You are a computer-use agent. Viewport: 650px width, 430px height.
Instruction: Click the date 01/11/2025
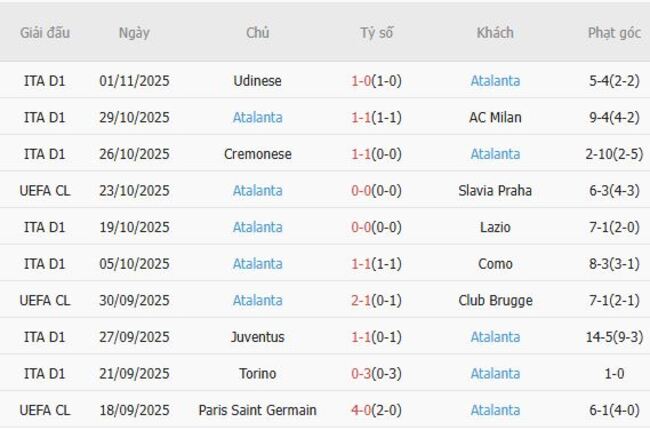tap(134, 81)
